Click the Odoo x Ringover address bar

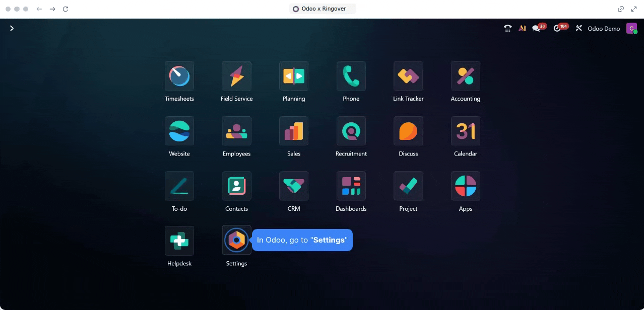[x=323, y=9]
